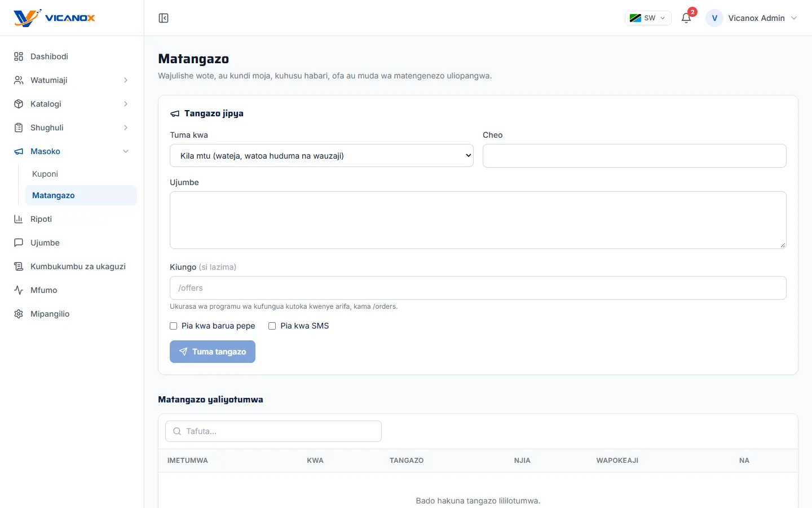Click the Dashibodi grid icon

tap(19, 56)
